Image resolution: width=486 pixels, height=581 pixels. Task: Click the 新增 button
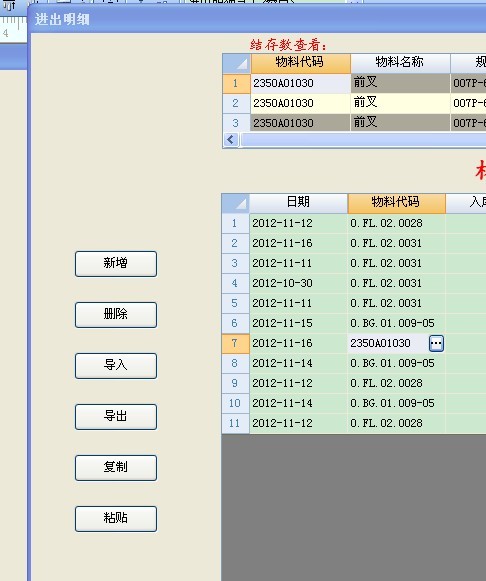click(116, 264)
